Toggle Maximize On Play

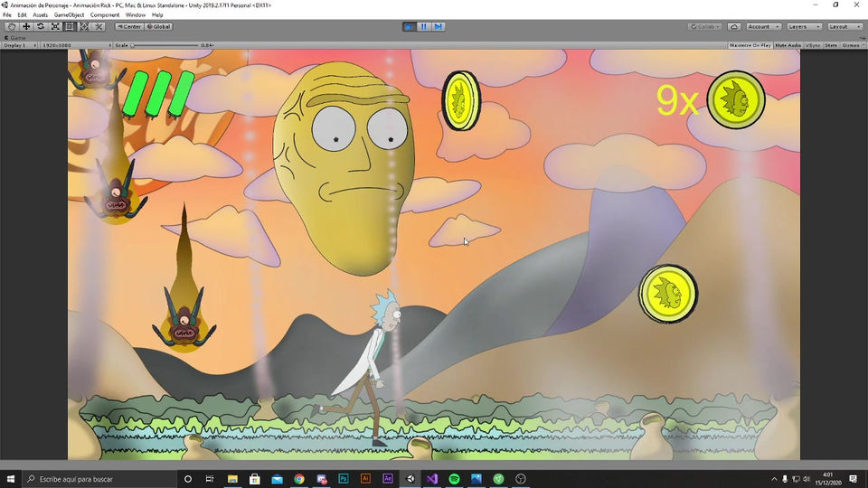coord(750,45)
